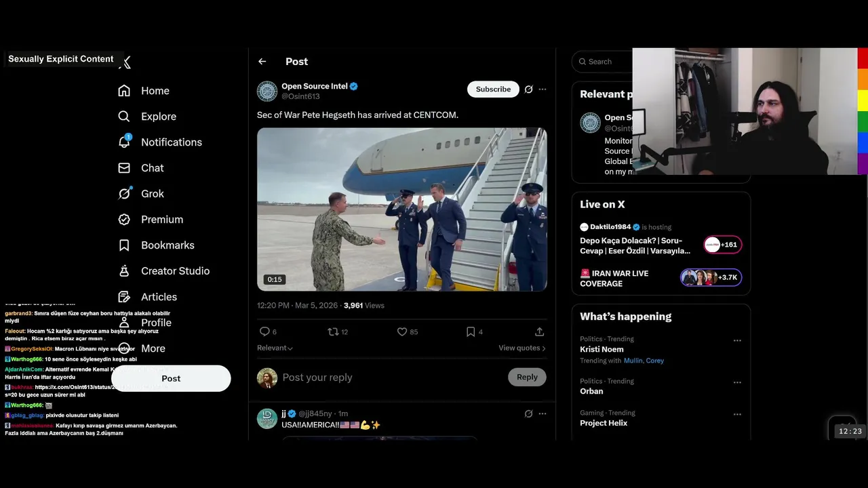The width and height of the screenshot is (868, 488).
Task: Click the Mullin, Corey trending link
Action: click(644, 361)
